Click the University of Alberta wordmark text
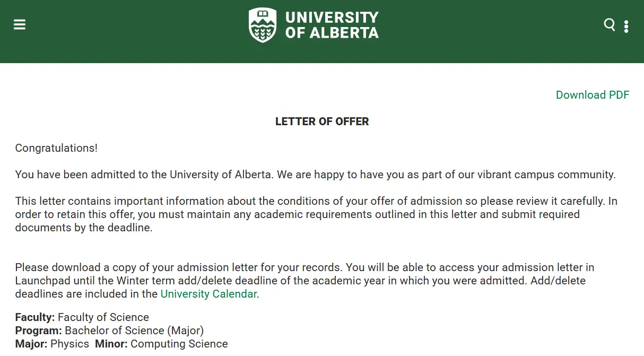 pos(332,25)
